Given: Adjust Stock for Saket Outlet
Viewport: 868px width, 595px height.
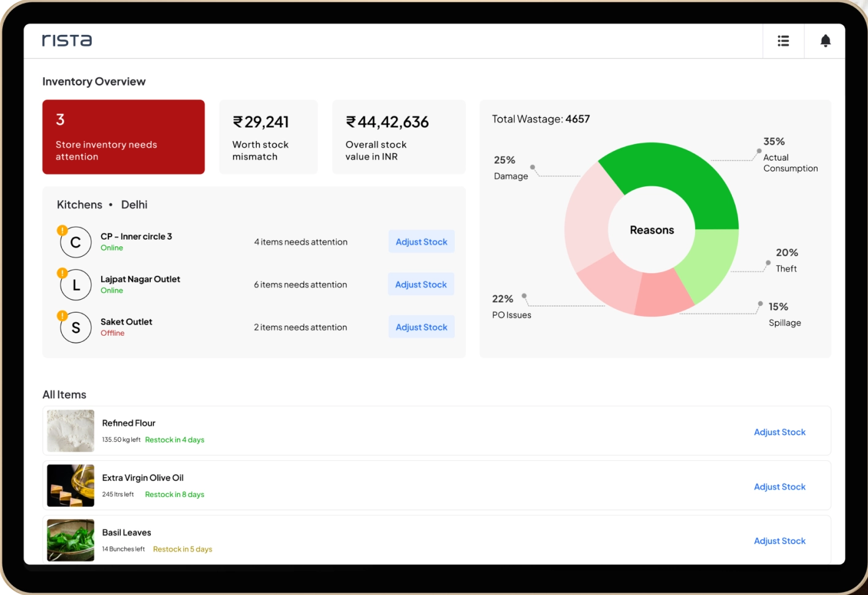Looking at the screenshot, I should 421,327.
